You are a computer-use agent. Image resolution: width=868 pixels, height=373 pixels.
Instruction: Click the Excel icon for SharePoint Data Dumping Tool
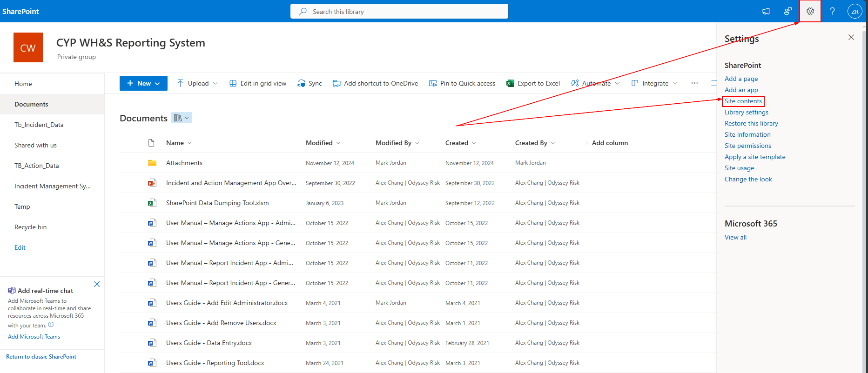tap(152, 203)
